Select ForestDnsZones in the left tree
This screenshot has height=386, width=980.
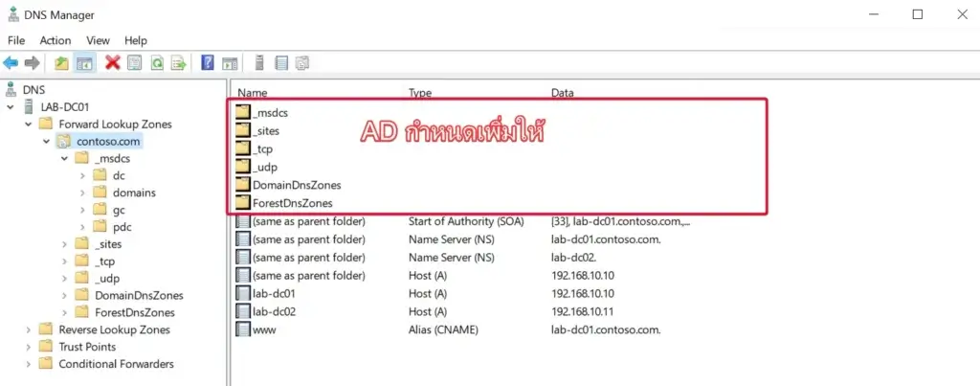[x=133, y=312]
